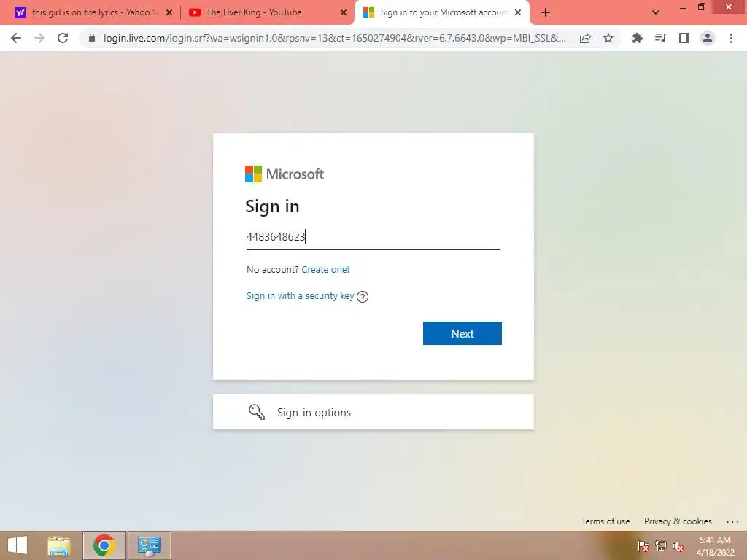Click the browser forward arrow
Image resolution: width=747 pixels, height=560 pixels.
(x=39, y=38)
